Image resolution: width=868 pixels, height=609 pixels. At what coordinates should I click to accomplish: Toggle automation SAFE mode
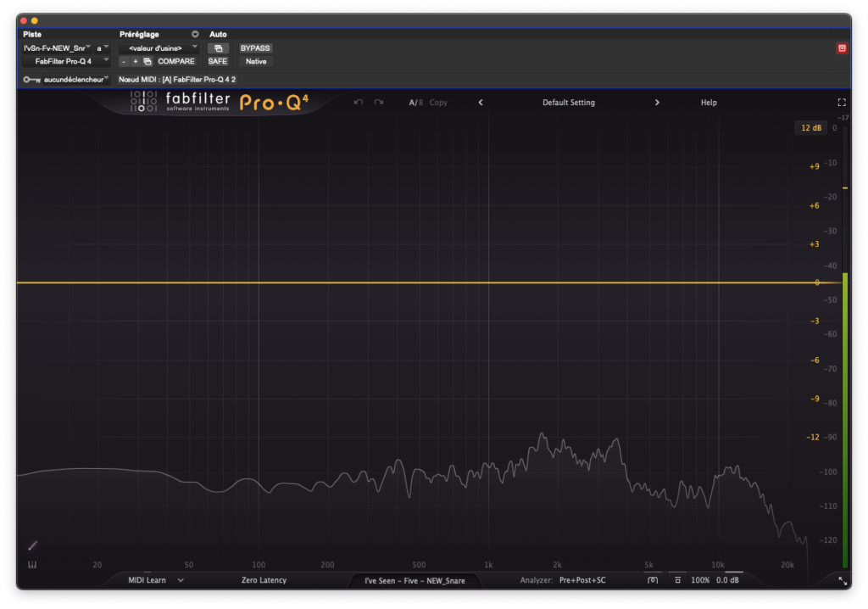[x=218, y=62]
